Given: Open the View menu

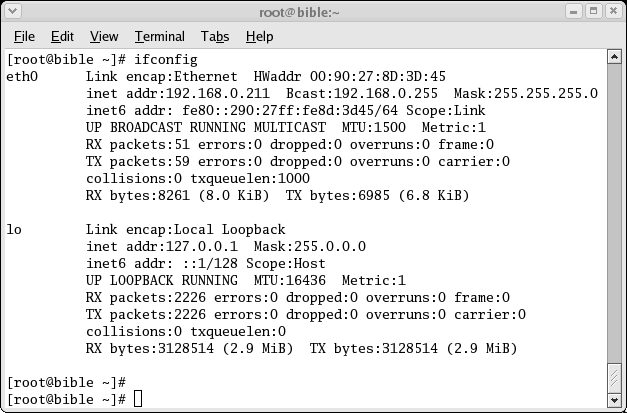Looking at the screenshot, I should [x=104, y=36].
